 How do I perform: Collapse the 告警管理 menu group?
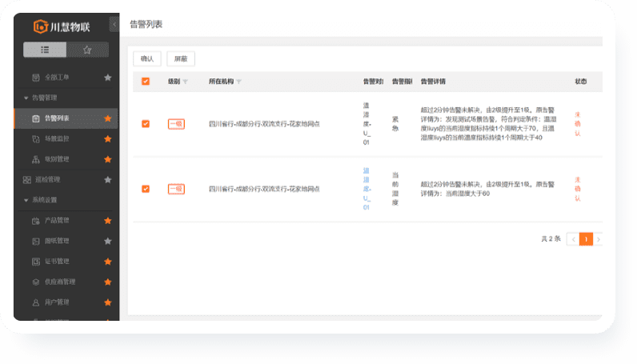click(26, 98)
